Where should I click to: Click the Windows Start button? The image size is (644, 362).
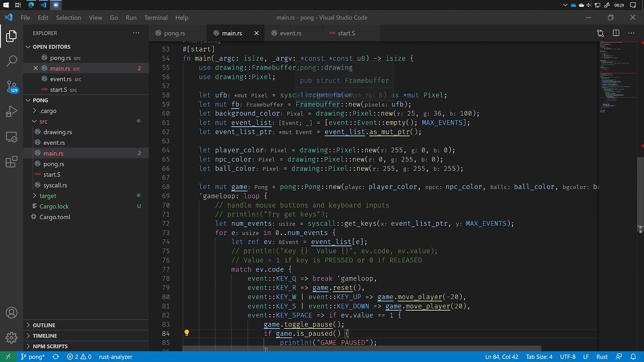[5, 5]
